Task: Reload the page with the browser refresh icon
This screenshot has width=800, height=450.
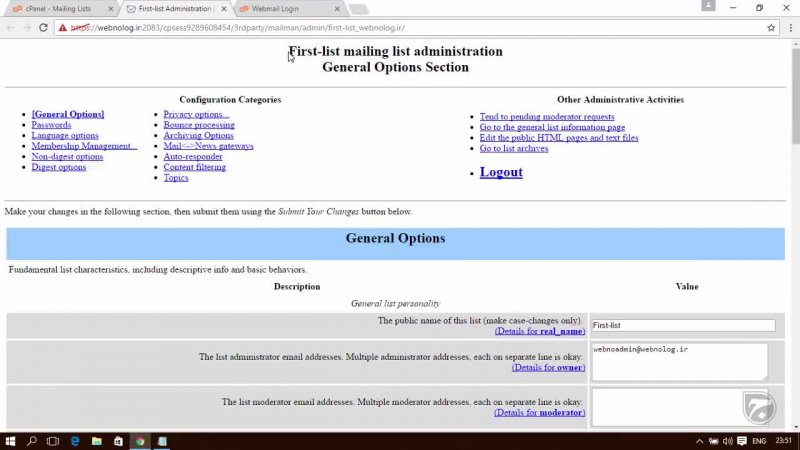Action: pyautogui.click(x=43, y=27)
